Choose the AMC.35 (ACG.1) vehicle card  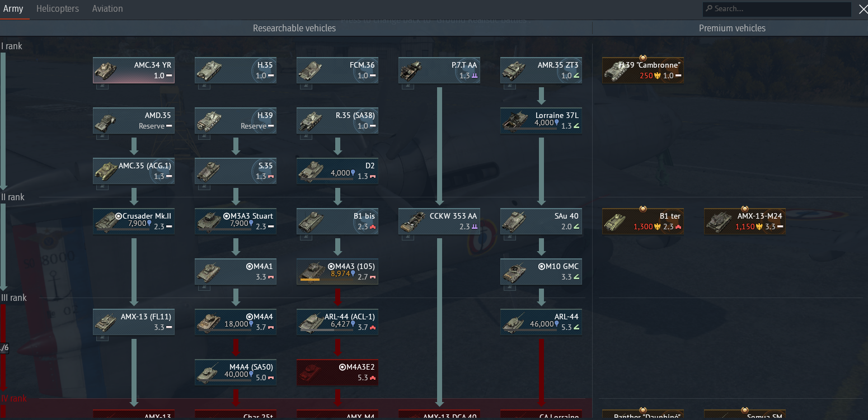pos(134,171)
